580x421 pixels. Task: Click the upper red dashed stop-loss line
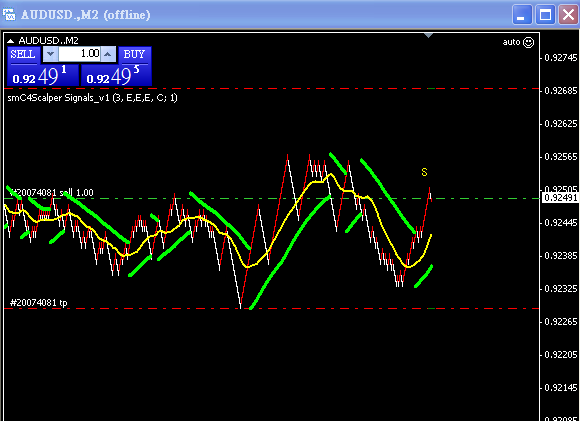[272, 89]
